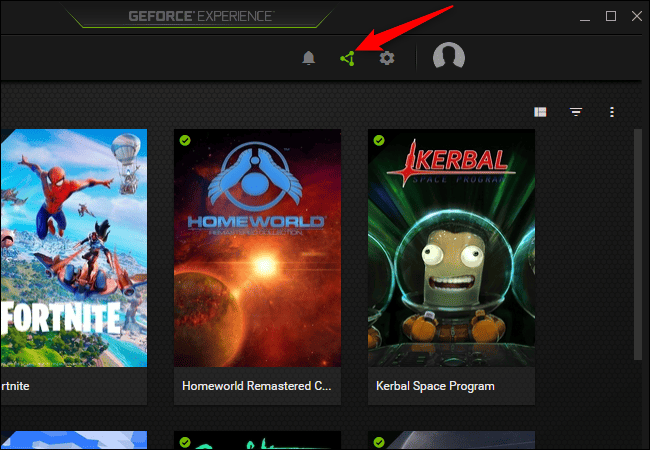Open the three-dot more options menu
Viewport: 650px width, 450px height.
coord(612,112)
